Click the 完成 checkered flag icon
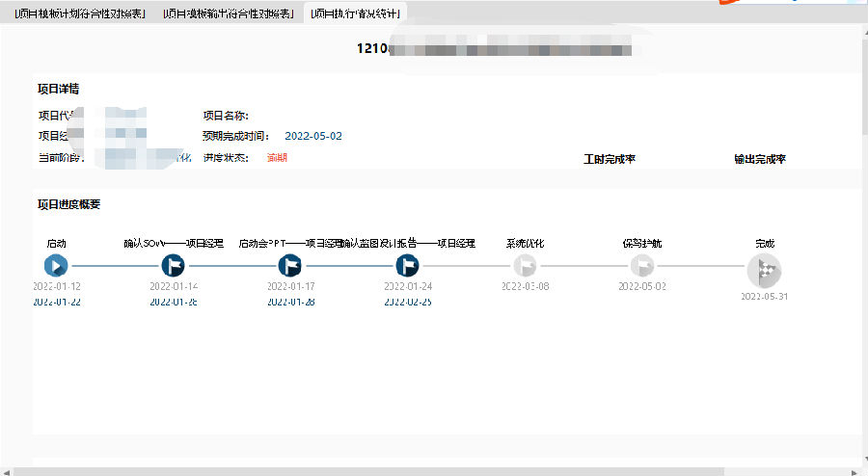 tap(765, 271)
